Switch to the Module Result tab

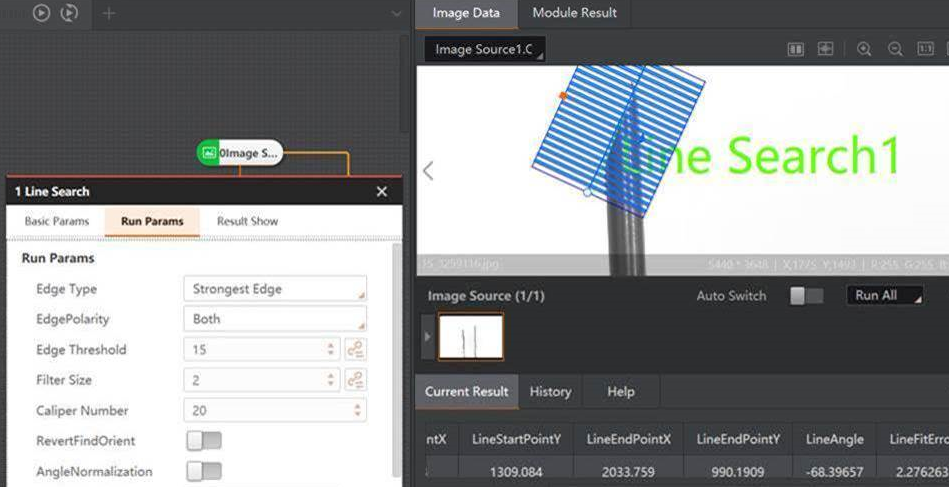click(x=574, y=13)
